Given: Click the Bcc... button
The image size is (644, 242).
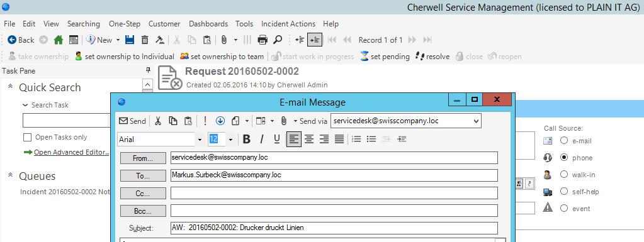Looking at the screenshot, I should point(143,211).
